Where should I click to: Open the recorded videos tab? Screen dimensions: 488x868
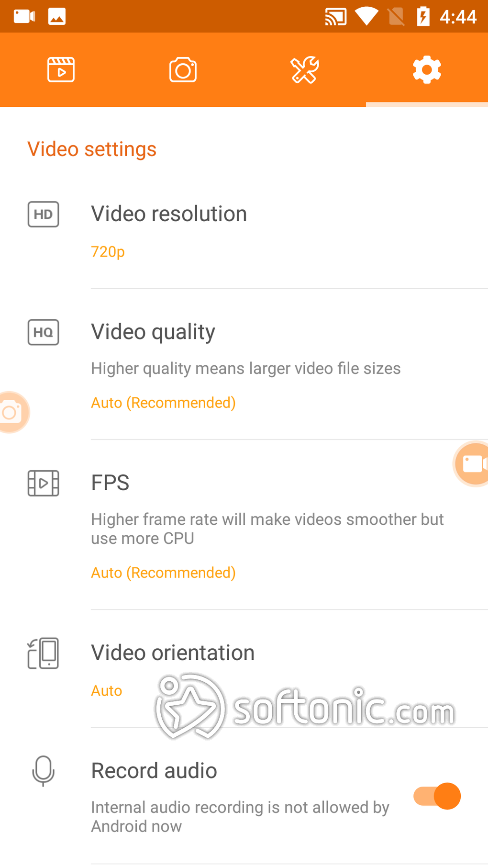pyautogui.click(x=61, y=70)
